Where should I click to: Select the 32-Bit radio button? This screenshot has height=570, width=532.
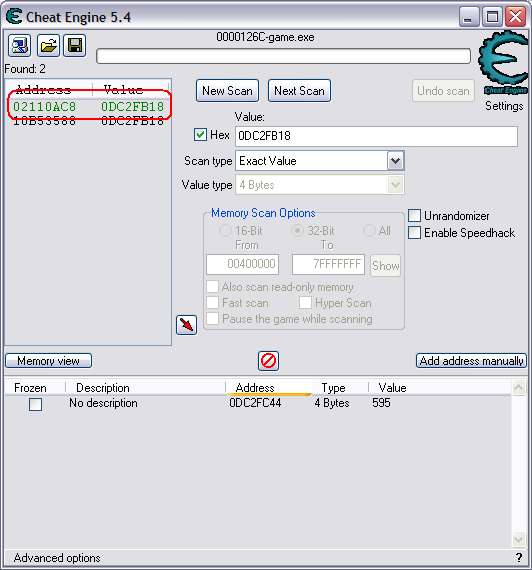click(297, 230)
